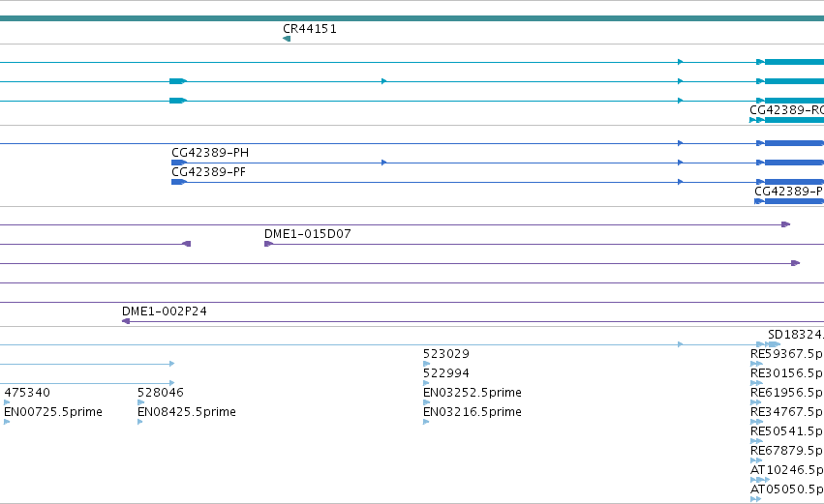
Task: Select the small arrow under 523029
Action: pos(426,364)
